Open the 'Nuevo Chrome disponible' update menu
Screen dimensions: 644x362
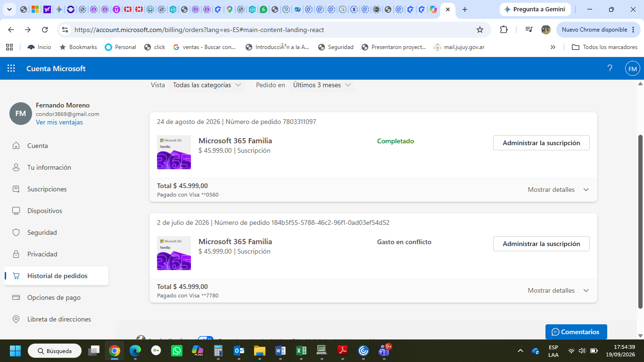click(x=598, y=30)
